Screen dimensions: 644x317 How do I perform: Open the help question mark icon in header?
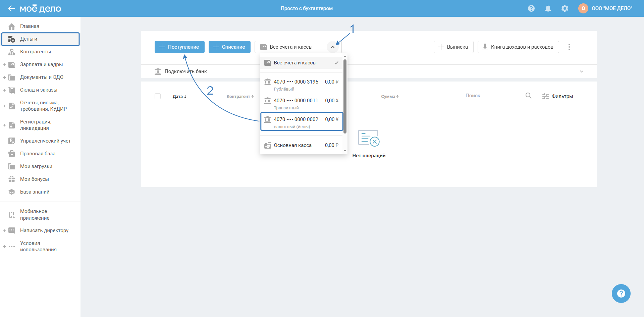click(x=531, y=8)
